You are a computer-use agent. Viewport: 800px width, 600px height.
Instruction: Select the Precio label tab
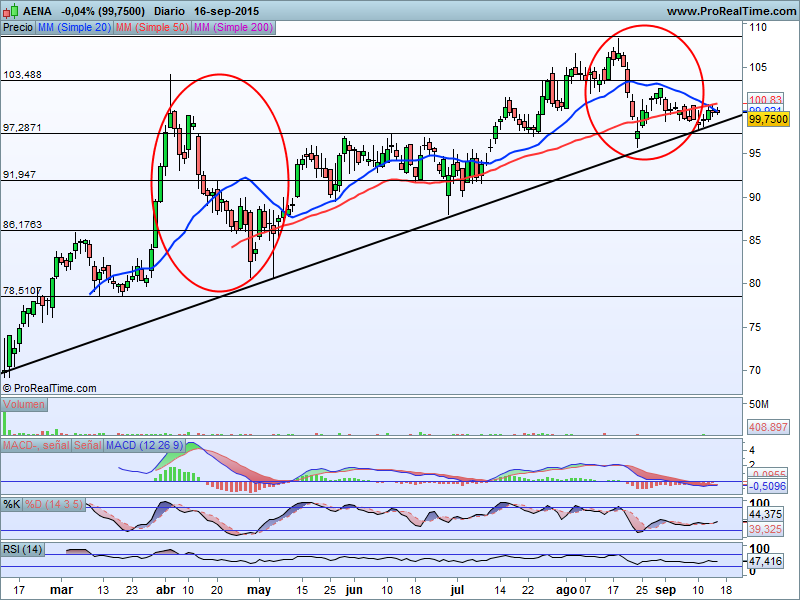(17, 28)
